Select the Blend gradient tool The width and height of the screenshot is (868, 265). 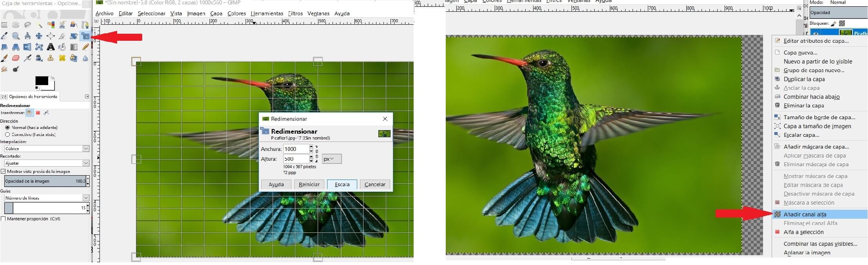74,47
